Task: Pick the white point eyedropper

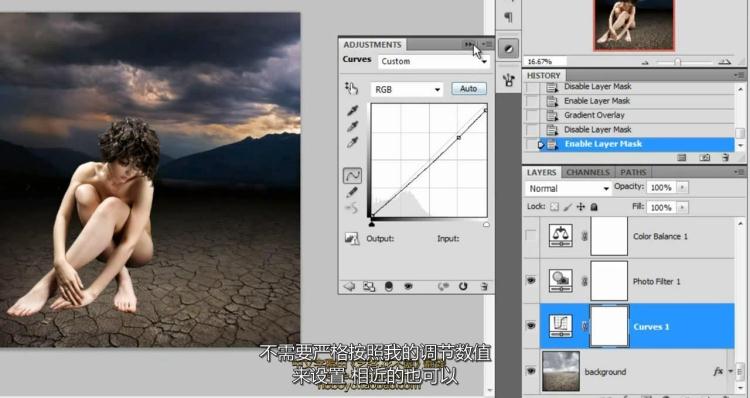Action: click(353, 142)
